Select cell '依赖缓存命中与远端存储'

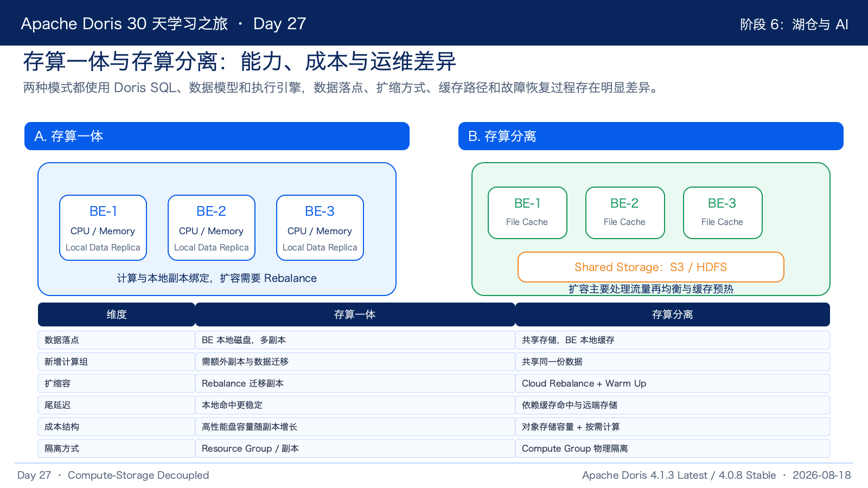(x=673, y=405)
